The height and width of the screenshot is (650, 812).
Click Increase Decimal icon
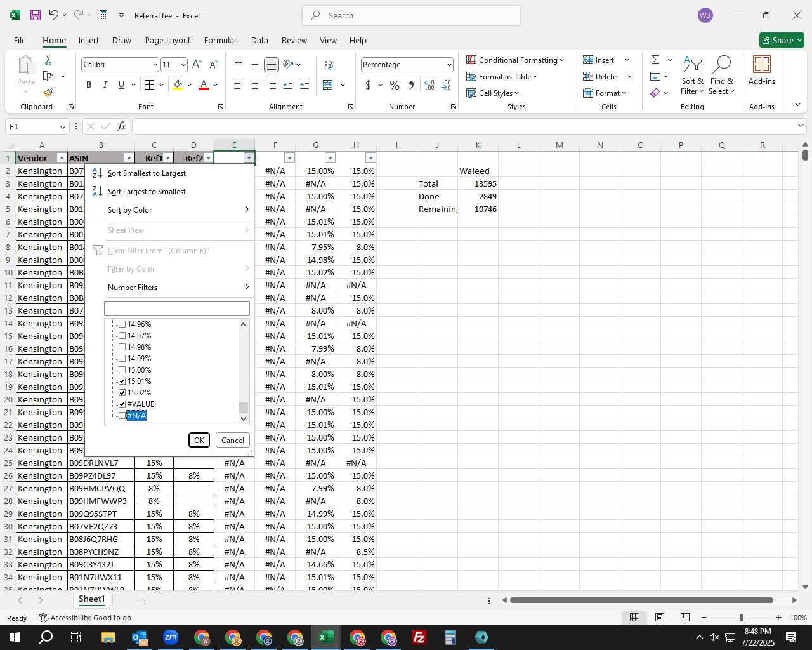click(x=429, y=85)
